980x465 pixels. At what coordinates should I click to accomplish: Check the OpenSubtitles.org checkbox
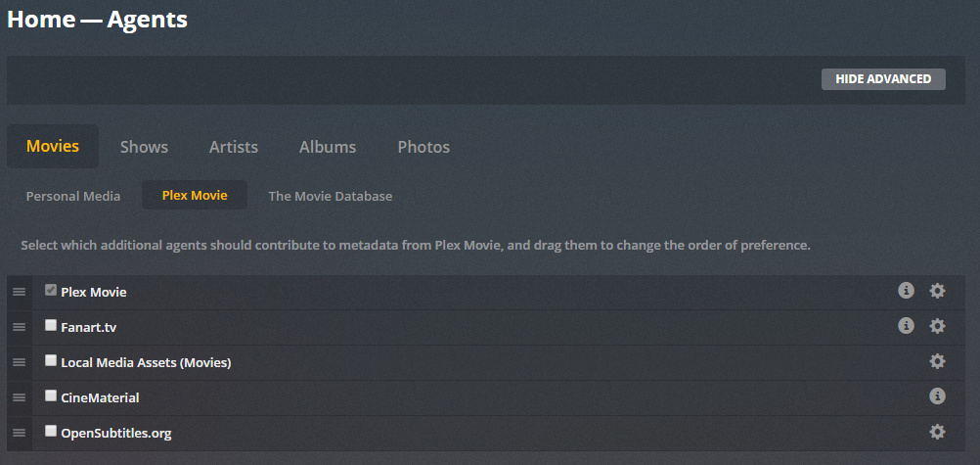[51, 431]
